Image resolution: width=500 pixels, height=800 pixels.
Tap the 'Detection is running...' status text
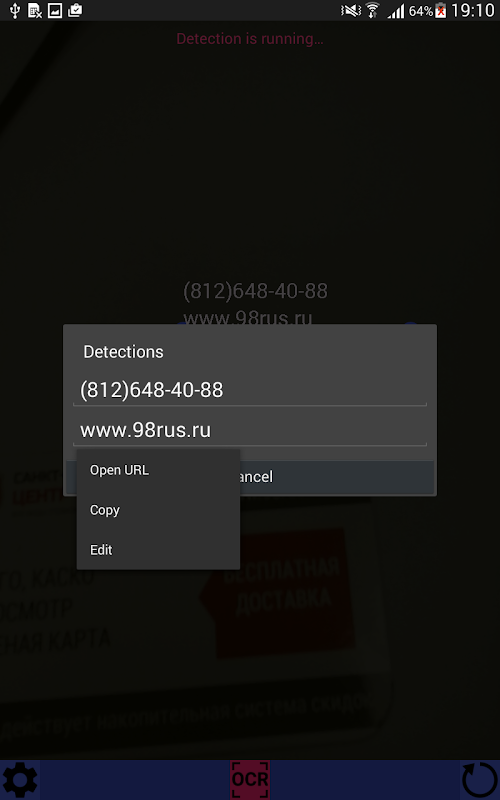(249, 39)
